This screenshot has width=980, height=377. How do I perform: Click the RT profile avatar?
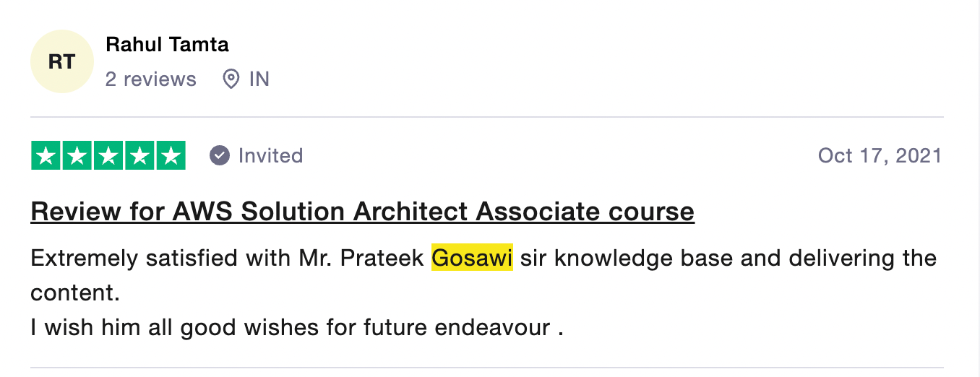[62, 61]
